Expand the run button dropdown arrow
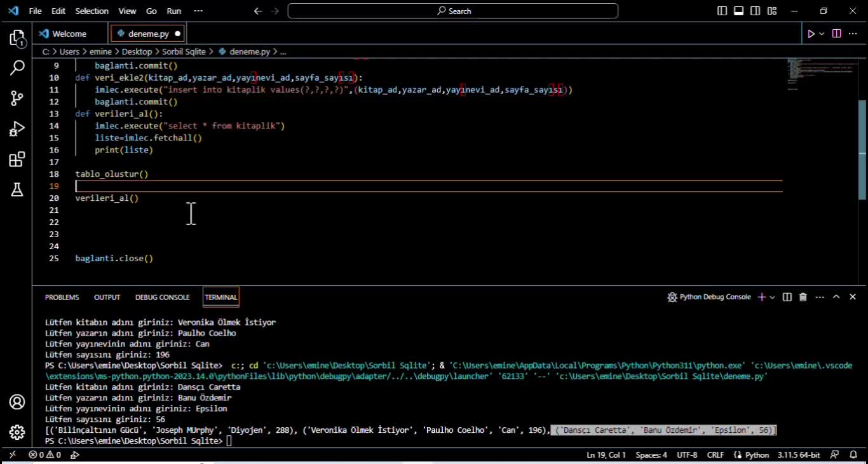Screen dimensions: 868x464 822,34
